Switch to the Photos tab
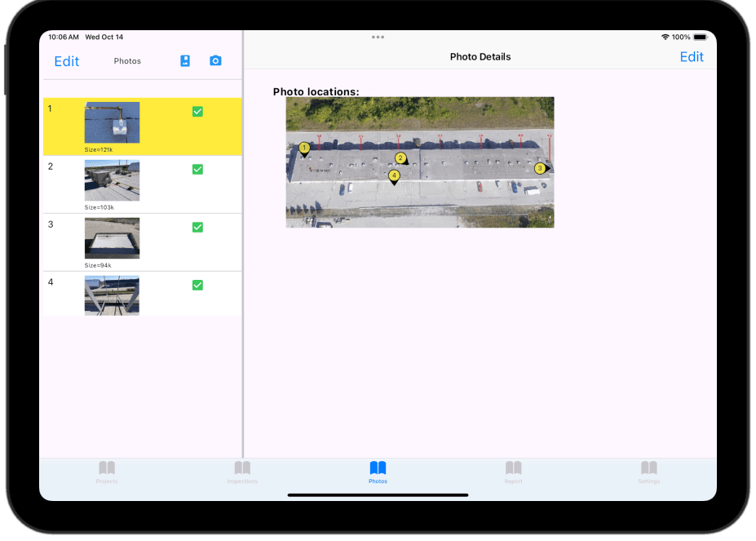Image resolution: width=756 pixels, height=541 pixels. pos(378,472)
